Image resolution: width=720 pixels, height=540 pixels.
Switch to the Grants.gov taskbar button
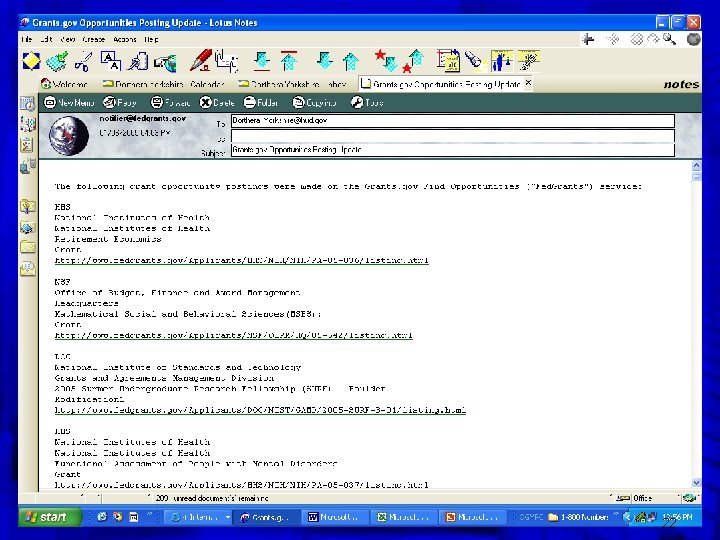click(266, 518)
